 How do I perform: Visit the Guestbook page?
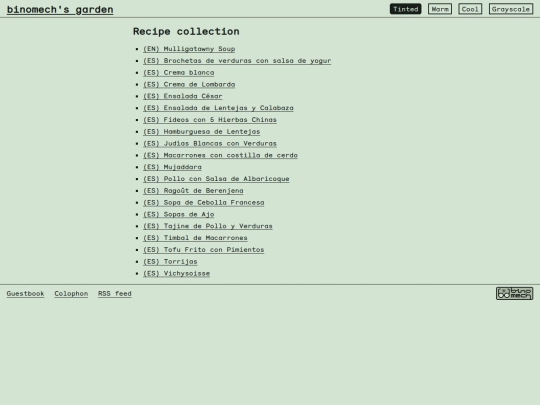25,293
